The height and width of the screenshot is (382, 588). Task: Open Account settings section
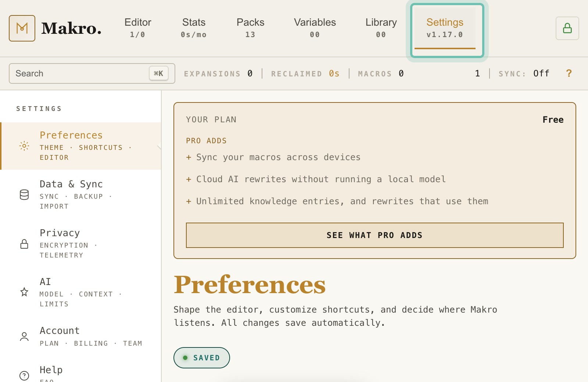click(x=81, y=336)
